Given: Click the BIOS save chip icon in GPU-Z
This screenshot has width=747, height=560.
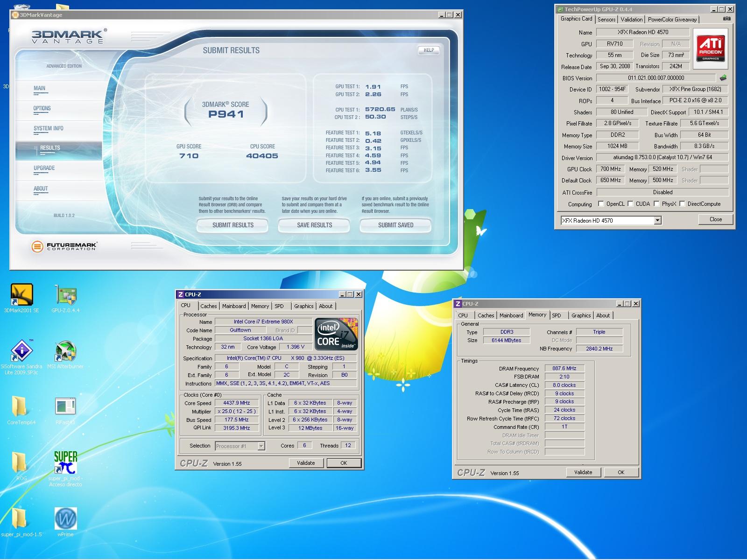Looking at the screenshot, I should 723,78.
